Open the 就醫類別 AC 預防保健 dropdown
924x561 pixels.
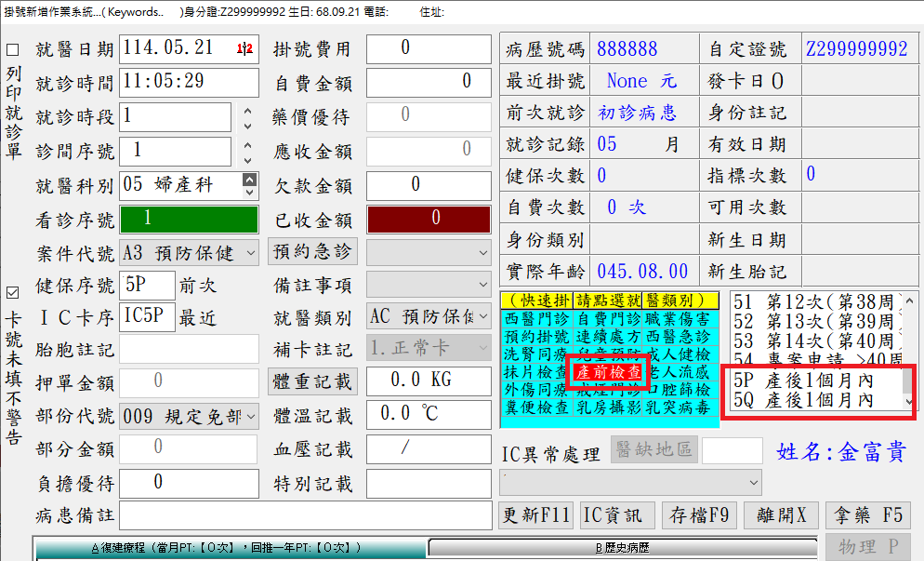point(482,317)
